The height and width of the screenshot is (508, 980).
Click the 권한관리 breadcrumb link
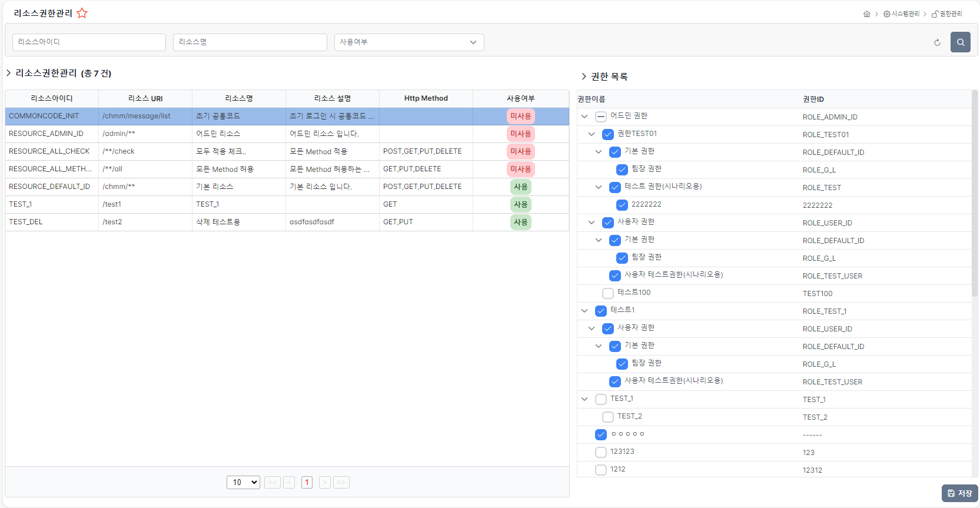[x=951, y=14]
